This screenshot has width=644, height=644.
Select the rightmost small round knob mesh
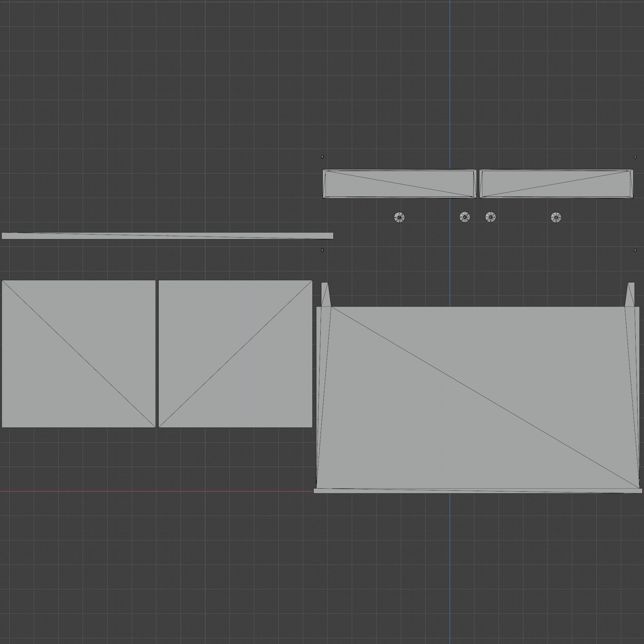point(556,217)
